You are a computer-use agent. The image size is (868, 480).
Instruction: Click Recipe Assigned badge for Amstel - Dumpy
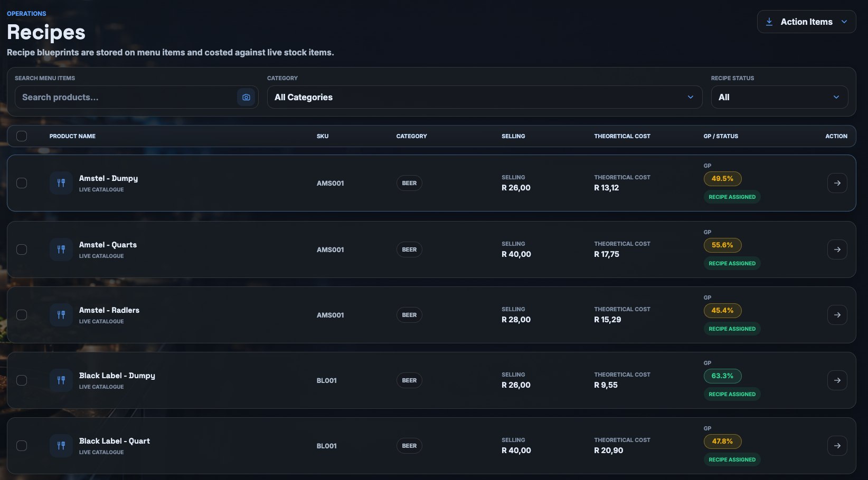[732, 197]
